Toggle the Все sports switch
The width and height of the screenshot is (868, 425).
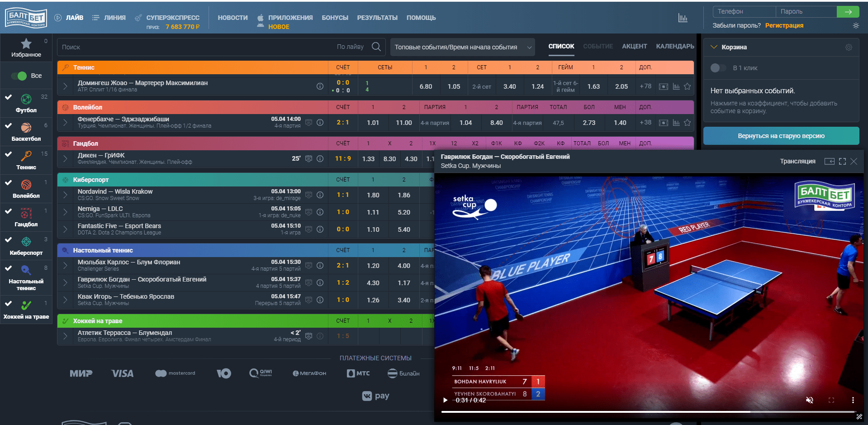19,76
